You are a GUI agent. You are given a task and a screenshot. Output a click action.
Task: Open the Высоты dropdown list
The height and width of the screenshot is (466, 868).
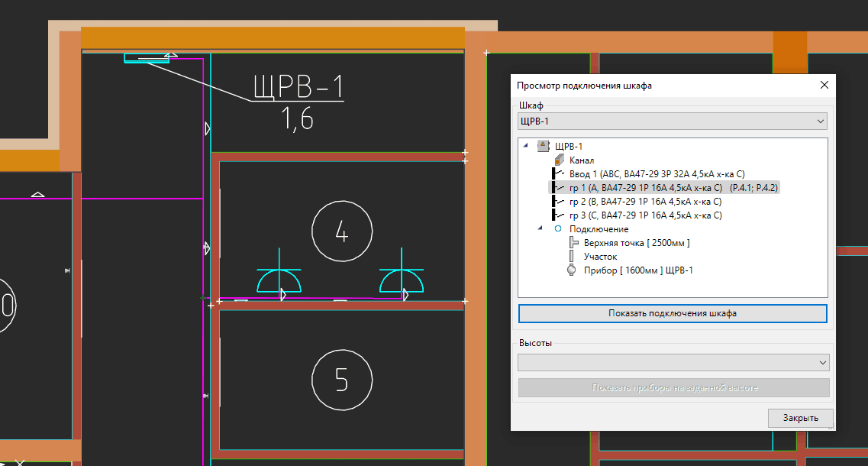(x=821, y=361)
